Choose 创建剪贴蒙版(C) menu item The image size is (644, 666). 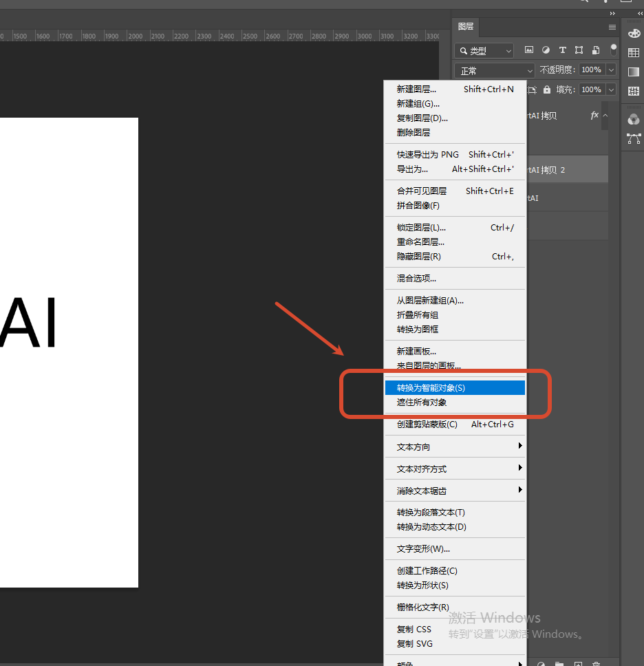coord(455,425)
